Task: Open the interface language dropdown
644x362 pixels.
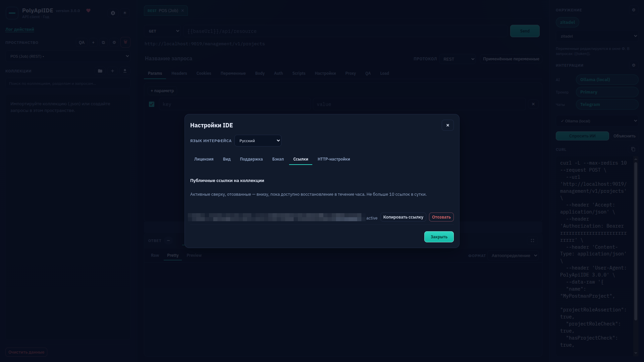Action: click(258, 141)
